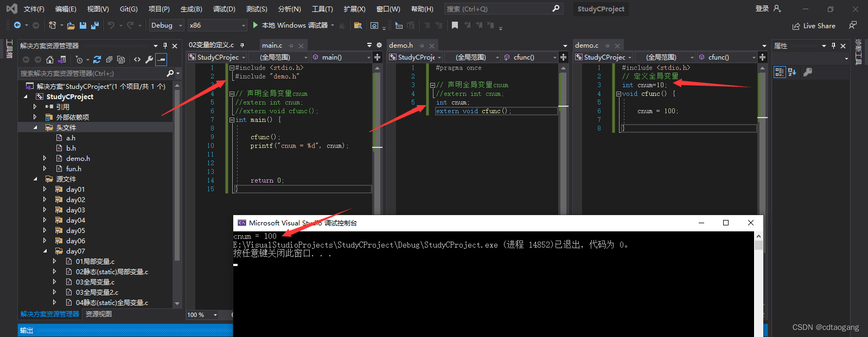Toggle pin on the demo.h tab

click(x=422, y=46)
